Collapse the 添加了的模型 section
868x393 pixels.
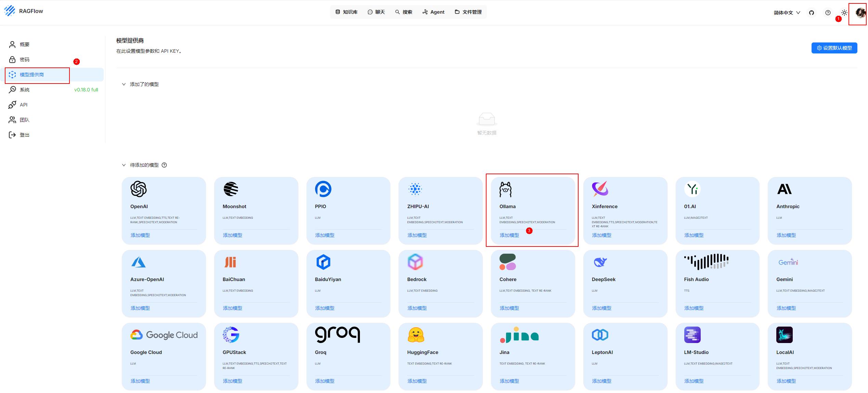pyautogui.click(x=124, y=84)
